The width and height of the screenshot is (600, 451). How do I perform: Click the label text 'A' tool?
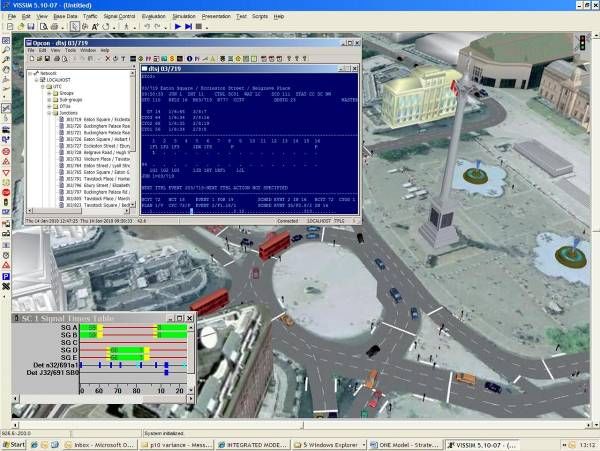pyautogui.click(x=95, y=26)
